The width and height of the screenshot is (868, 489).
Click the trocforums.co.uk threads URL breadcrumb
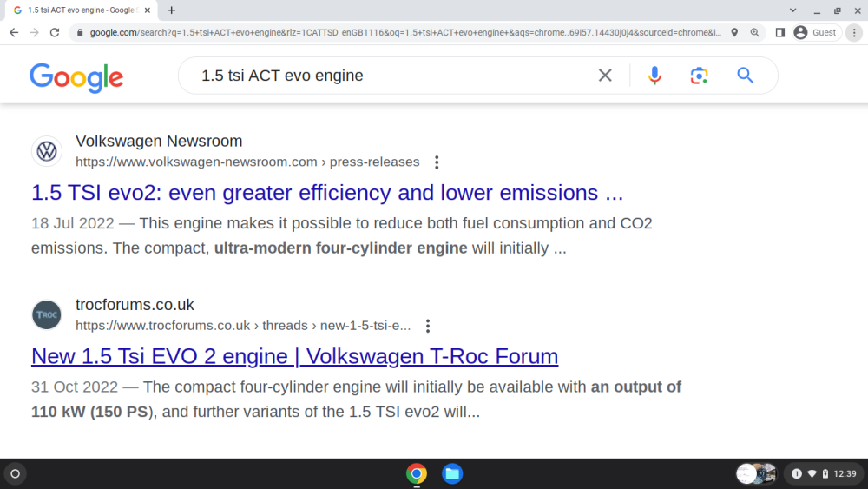click(243, 325)
